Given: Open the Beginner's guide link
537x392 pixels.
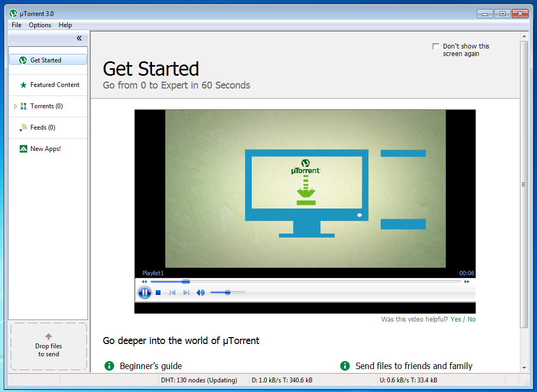Looking at the screenshot, I should click(x=151, y=366).
